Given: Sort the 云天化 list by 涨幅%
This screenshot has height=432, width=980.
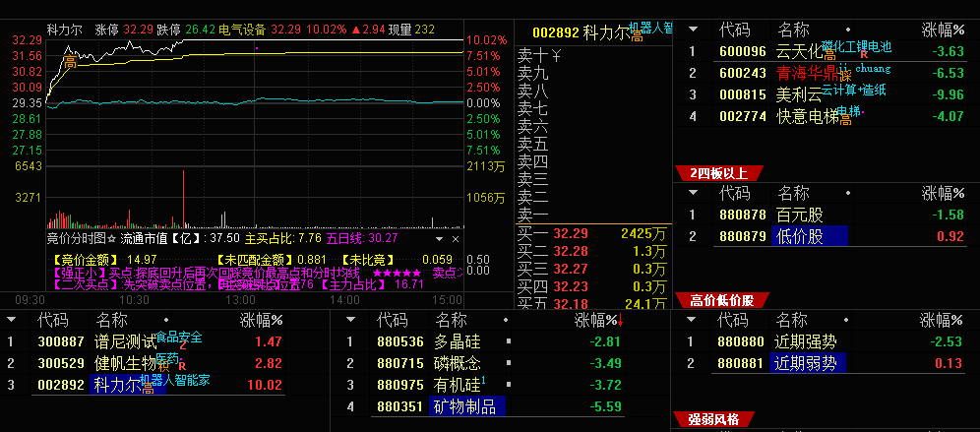Looking at the screenshot, I should pos(944,30).
